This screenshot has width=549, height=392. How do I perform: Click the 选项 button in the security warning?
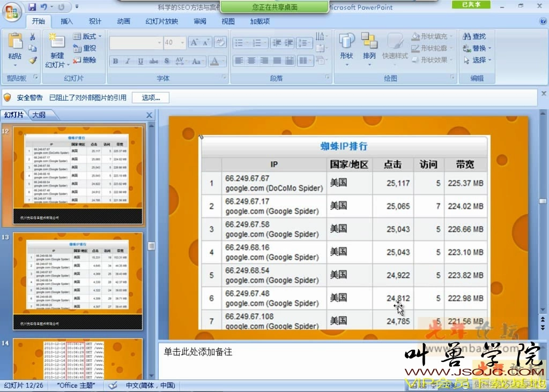150,97
